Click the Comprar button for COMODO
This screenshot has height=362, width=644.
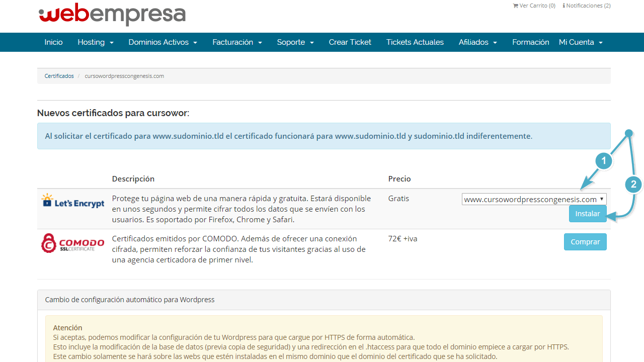(585, 242)
